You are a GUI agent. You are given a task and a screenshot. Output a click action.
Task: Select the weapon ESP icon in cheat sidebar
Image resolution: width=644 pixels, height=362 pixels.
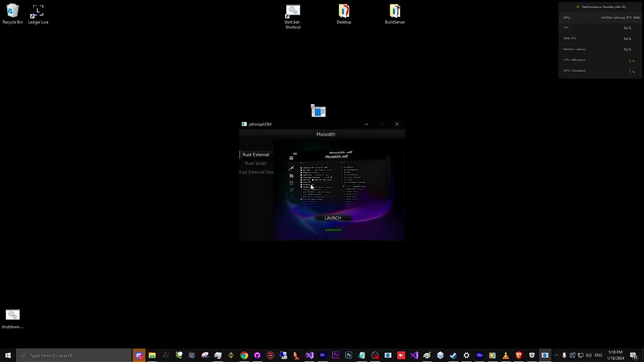[291, 168]
